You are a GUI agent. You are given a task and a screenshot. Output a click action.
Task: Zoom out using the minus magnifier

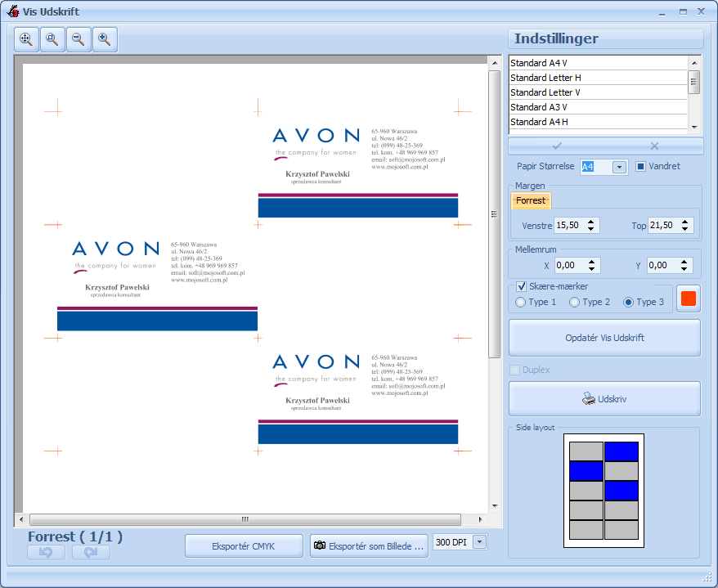[x=79, y=40]
